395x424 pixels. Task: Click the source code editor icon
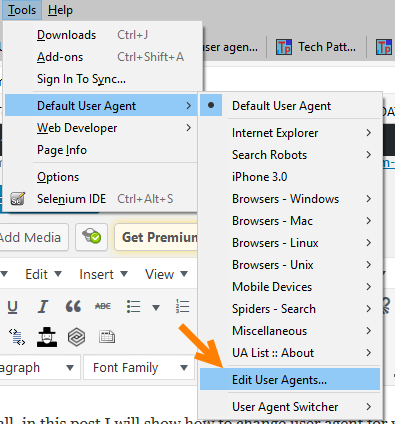pyautogui.click(x=17, y=337)
